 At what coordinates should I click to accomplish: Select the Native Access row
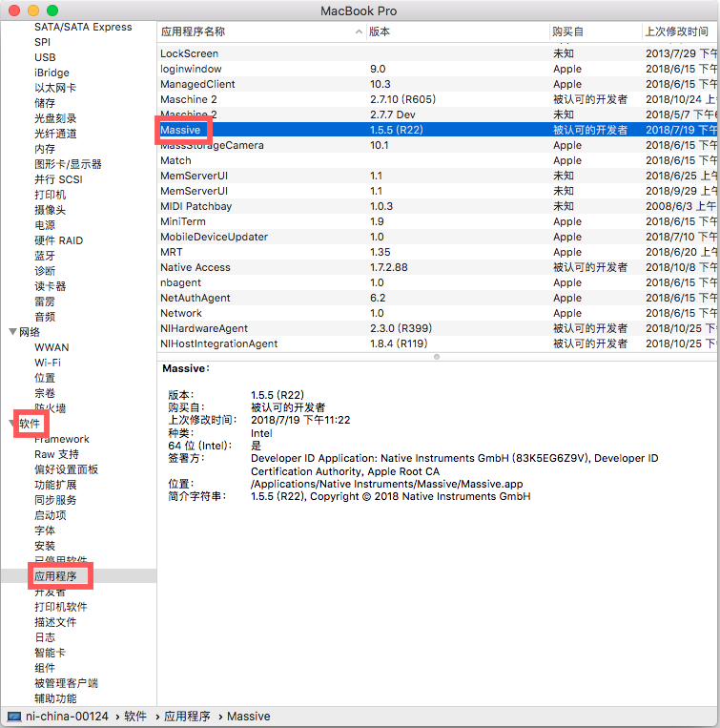[x=437, y=267]
